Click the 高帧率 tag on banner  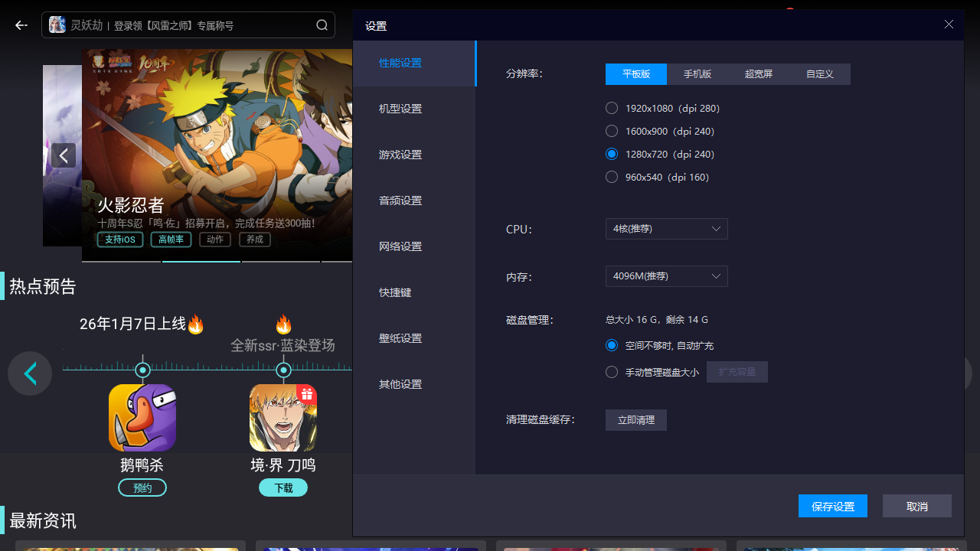pyautogui.click(x=171, y=240)
